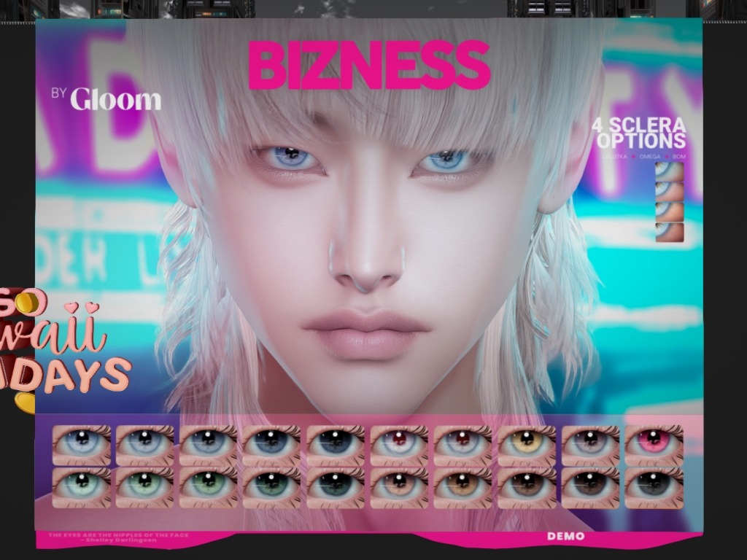Click the Gloom brand logo
The height and width of the screenshot is (560, 747).
[115, 99]
